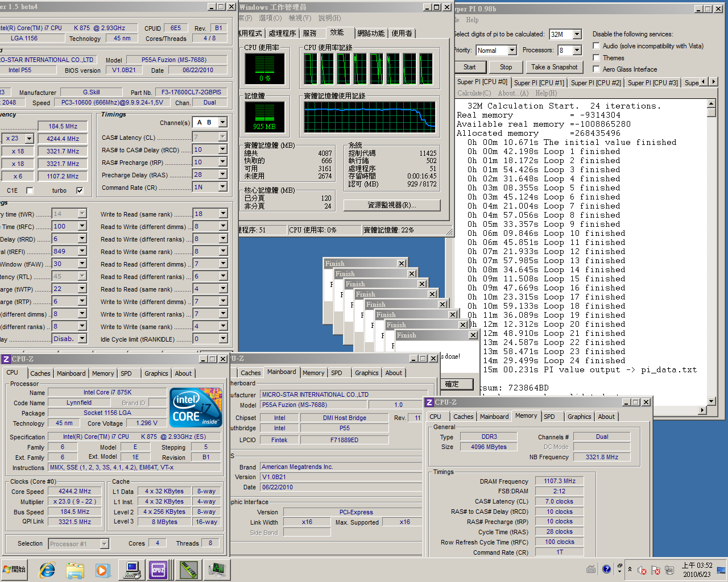Open Task Manager Services (服務) tab
728x582 pixels.
pyautogui.click(x=310, y=34)
